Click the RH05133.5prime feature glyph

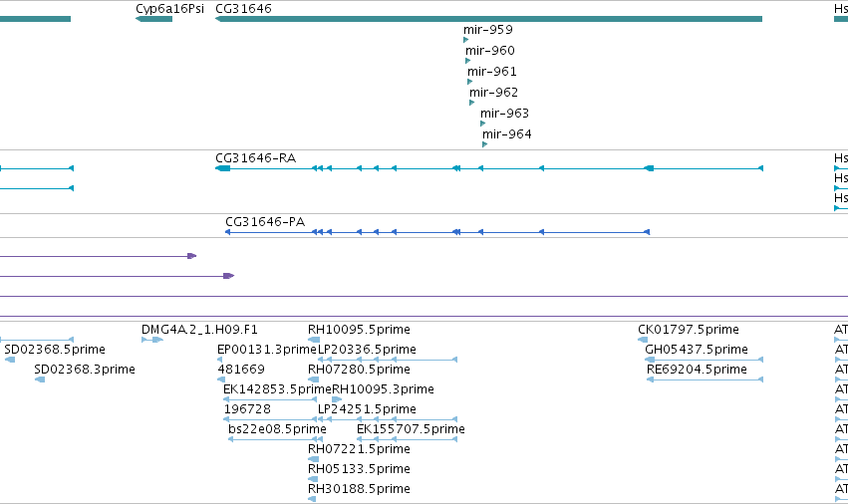click(x=312, y=479)
